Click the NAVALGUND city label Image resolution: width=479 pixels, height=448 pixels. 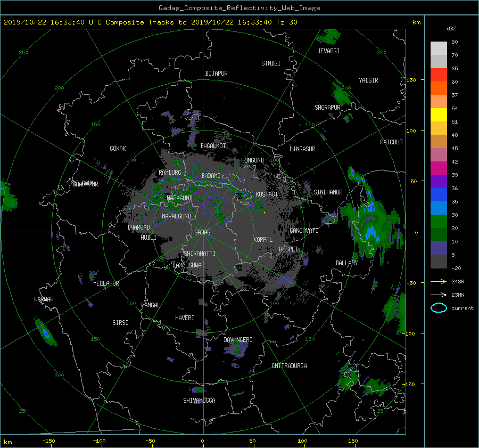[x=176, y=216]
